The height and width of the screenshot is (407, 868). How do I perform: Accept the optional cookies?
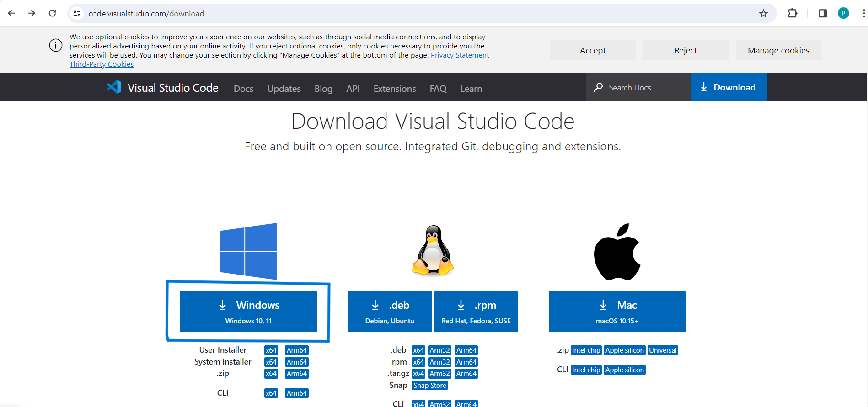pos(593,50)
